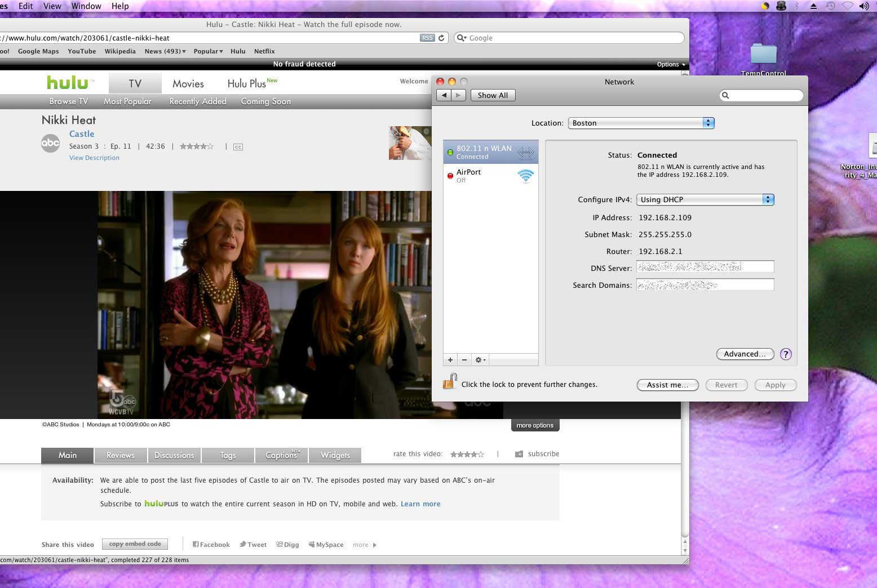Click View Description link
877x588 pixels.
94,158
